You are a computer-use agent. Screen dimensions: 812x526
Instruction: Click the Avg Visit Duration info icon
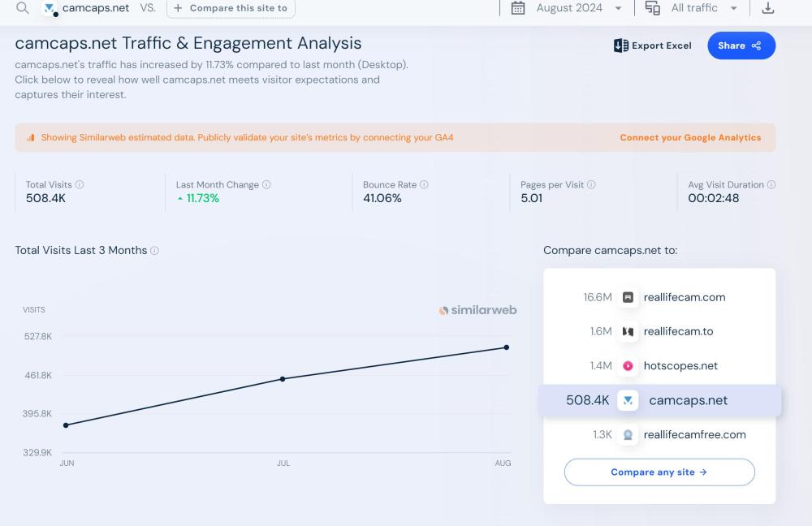click(x=771, y=185)
